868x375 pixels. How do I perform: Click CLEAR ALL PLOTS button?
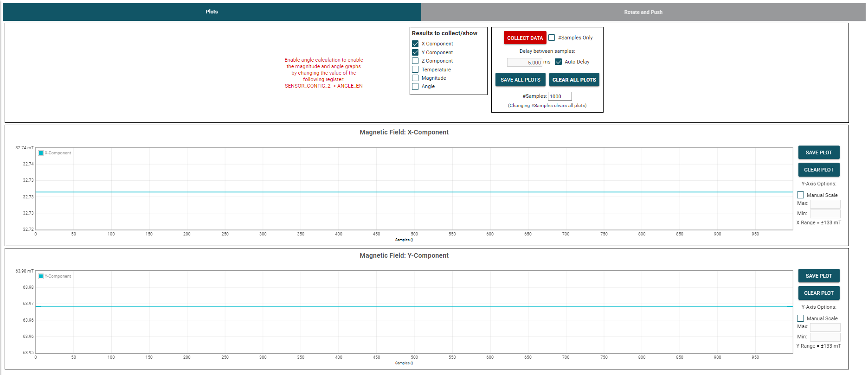tap(574, 80)
